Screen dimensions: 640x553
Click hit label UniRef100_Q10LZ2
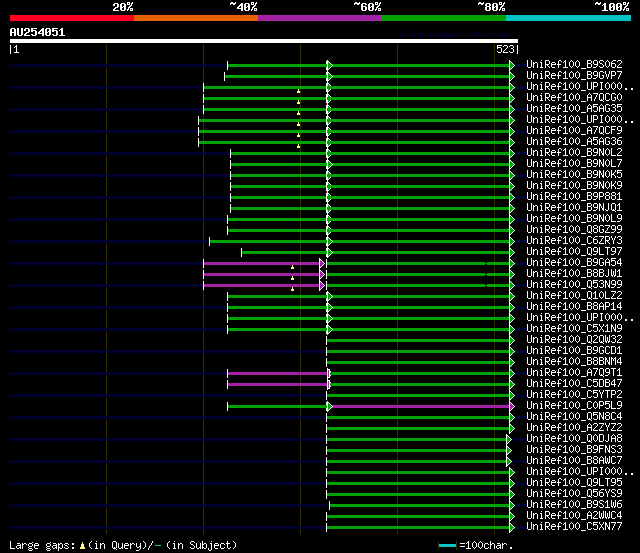click(574, 296)
